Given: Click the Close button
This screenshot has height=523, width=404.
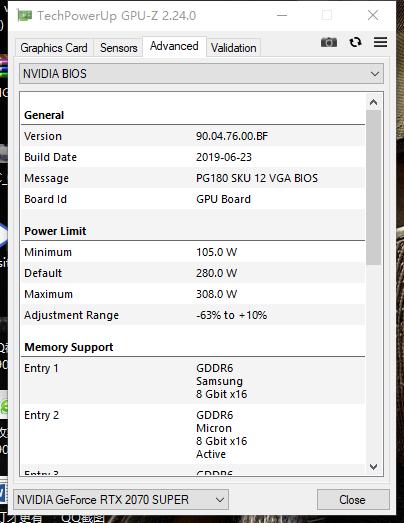Looking at the screenshot, I should (x=353, y=499).
